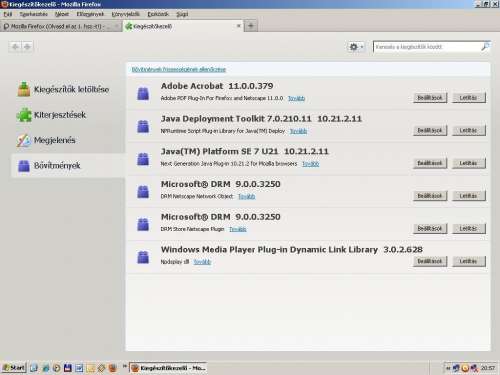Viewport: 500px width, 375px height.
Task: Open the Könyvjelzők menu
Action: 125,14
